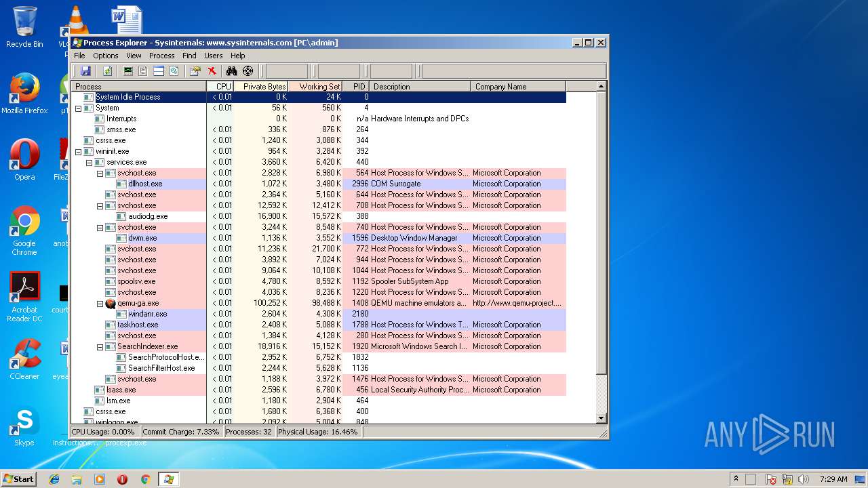This screenshot has width=868, height=488.
Task: Select the System Idle Process row
Action: (x=319, y=97)
